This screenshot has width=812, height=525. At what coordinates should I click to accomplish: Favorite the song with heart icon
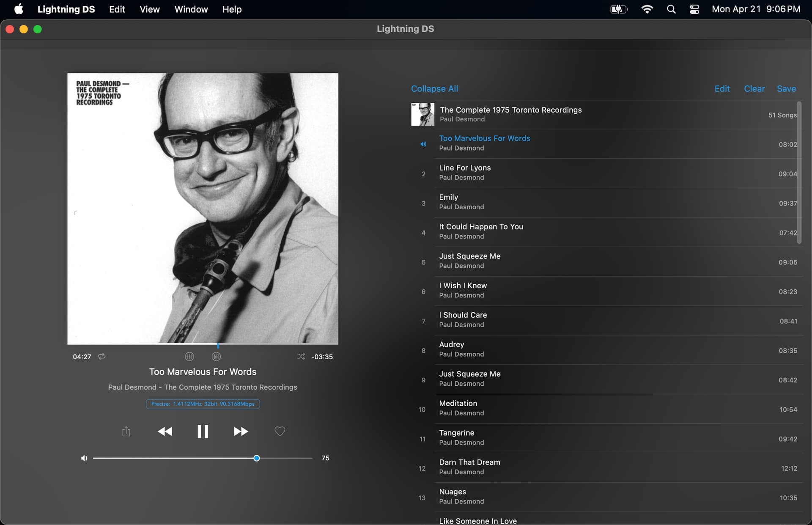[x=280, y=432]
